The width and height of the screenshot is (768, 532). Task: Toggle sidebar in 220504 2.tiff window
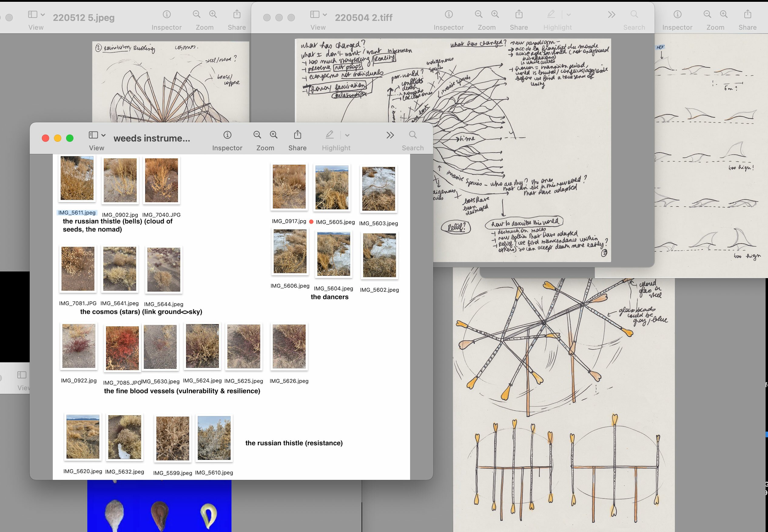(315, 14)
